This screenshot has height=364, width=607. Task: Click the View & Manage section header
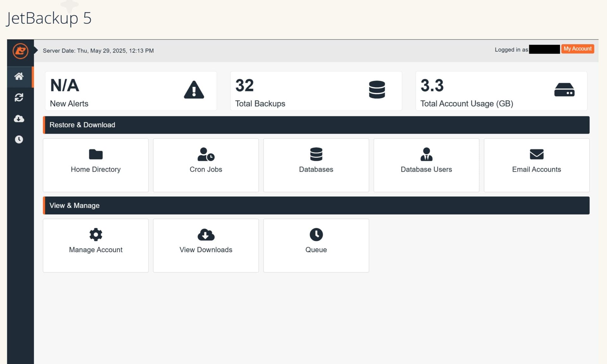point(316,205)
